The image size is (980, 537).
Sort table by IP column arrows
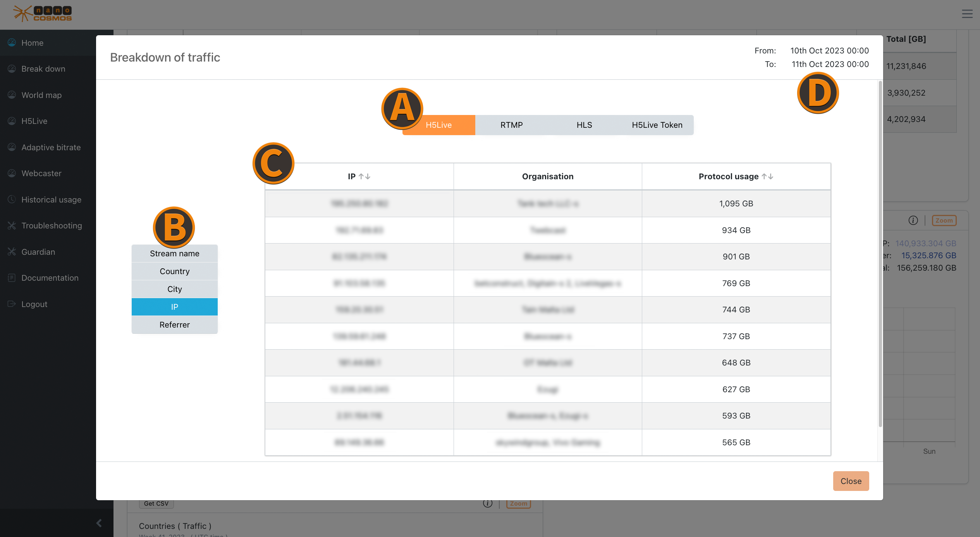[364, 176]
